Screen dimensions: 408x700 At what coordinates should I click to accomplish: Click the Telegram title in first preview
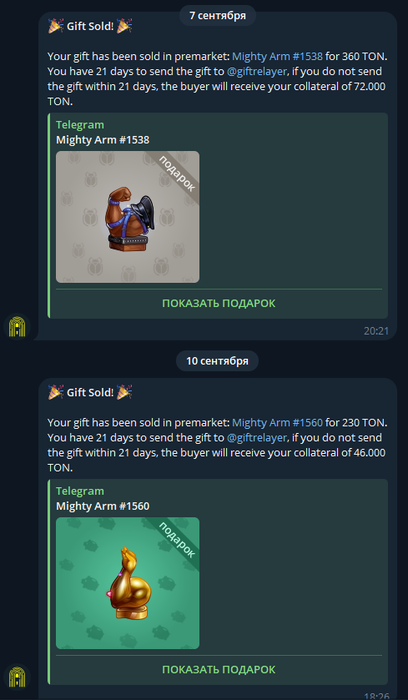pos(80,125)
